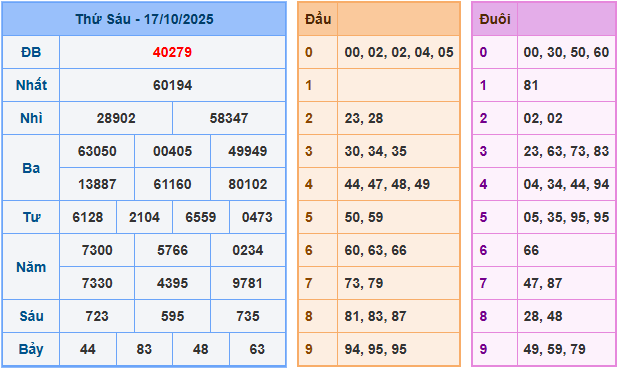This screenshot has height=369, width=618.
Task: Click the 'Nhì' row label
Action: [x=31, y=118]
